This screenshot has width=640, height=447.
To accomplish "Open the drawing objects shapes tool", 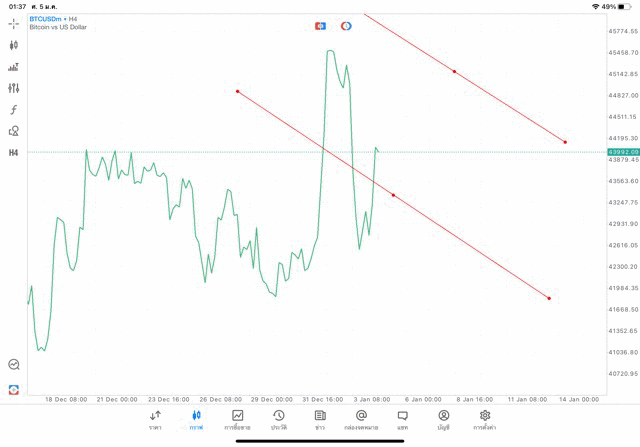I will [x=14, y=131].
